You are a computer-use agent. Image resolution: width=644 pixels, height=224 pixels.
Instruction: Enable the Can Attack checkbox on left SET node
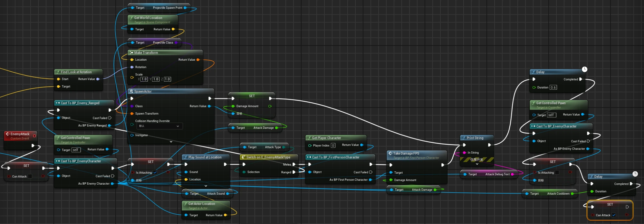pos(30,176)
